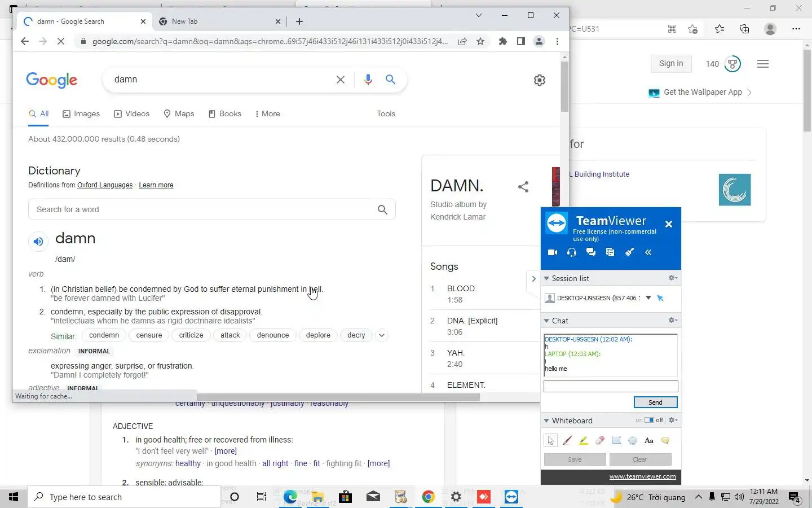
Task: Open Edge hamburger menu on page
Action: click(763, 64)
